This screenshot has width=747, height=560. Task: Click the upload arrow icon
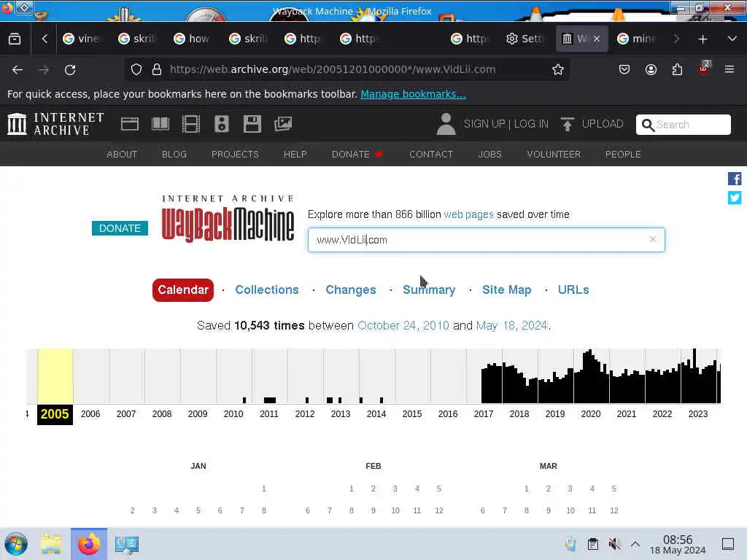(x=567, y=124)
